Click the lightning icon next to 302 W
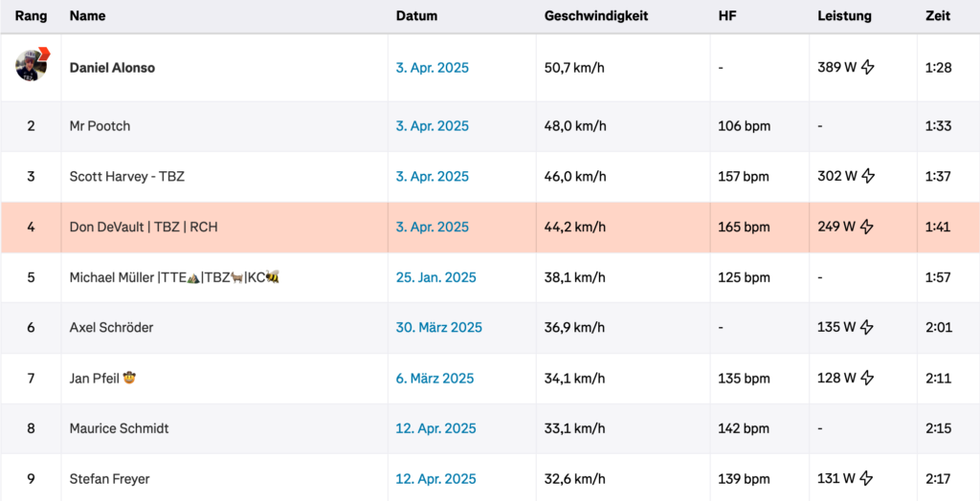Viewport: 980px width, 501px height. 867,176
